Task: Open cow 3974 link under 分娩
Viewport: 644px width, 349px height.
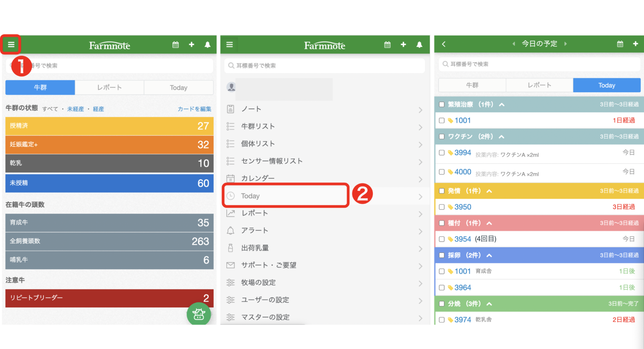Action: click(x=463, y=319)
